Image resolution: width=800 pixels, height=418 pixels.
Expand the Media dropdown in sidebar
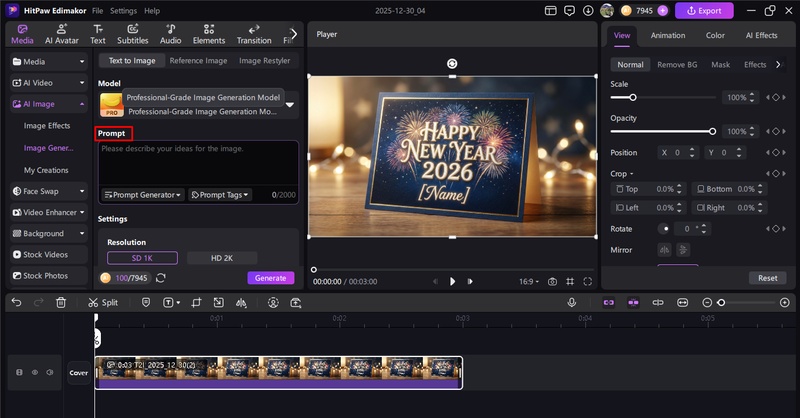(x=82, y=62)
